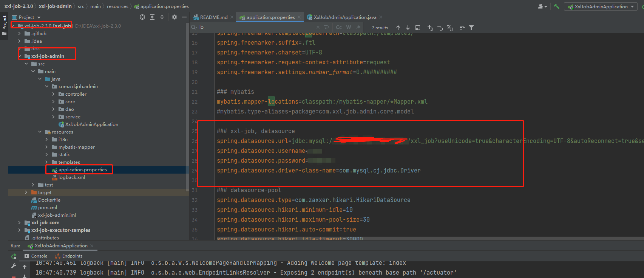This screenshot has height=278, width=644.
Task: Collapse the java folder
Action: pos(40,79)
